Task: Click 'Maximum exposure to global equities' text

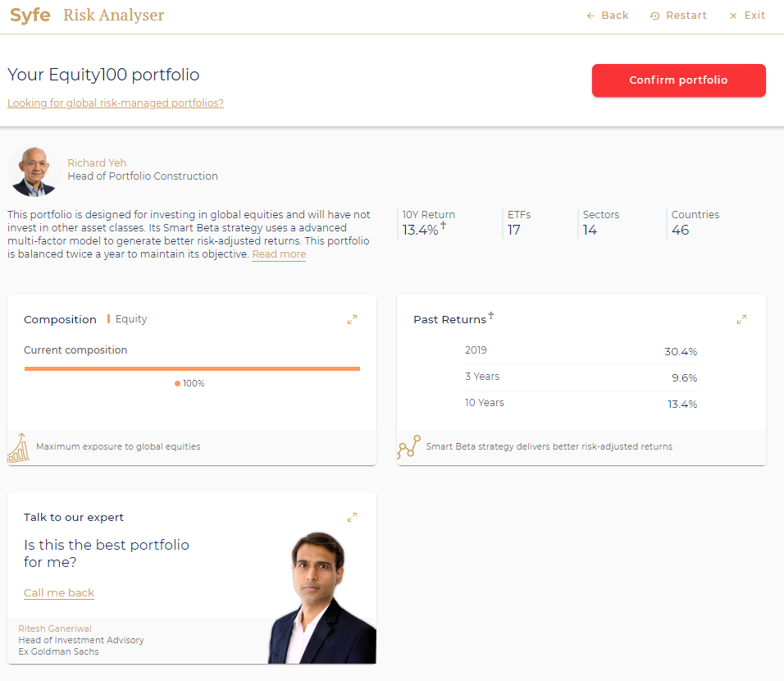Action: click(118, 447)
